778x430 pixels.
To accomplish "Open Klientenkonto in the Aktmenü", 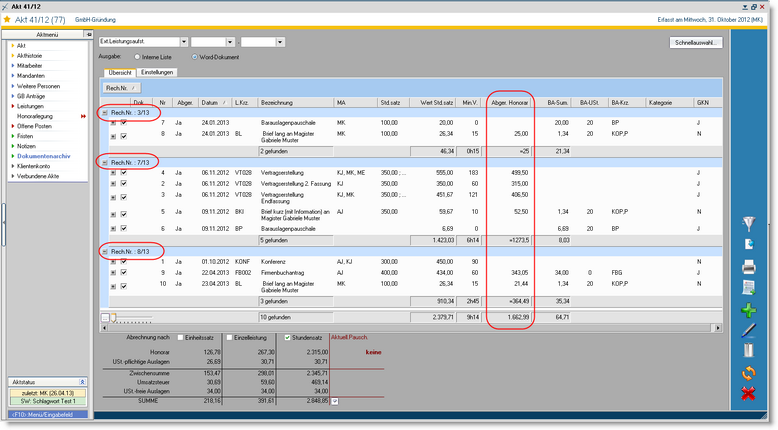I will tap(33, 166).
